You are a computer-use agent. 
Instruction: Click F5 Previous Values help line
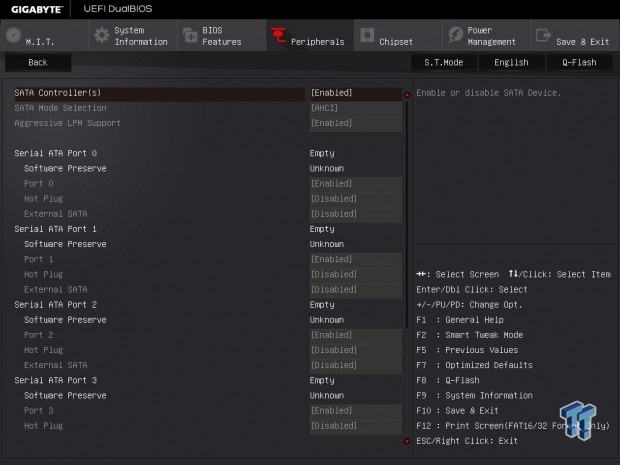(x=467, y=350)
